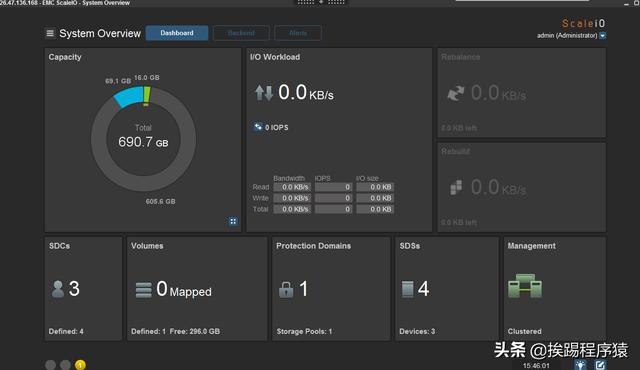Image resolution: width=640 pixels, height=370 pixels.
Task: Expand the admin (Administrator) user dropdown
Action: tap(602, 35)
